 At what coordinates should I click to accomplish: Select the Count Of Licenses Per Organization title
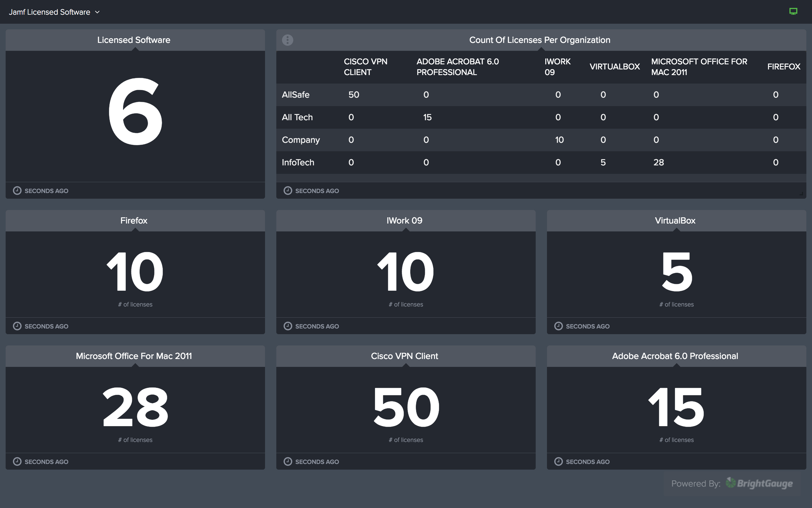pyautogui.click(x=540, y=40)
